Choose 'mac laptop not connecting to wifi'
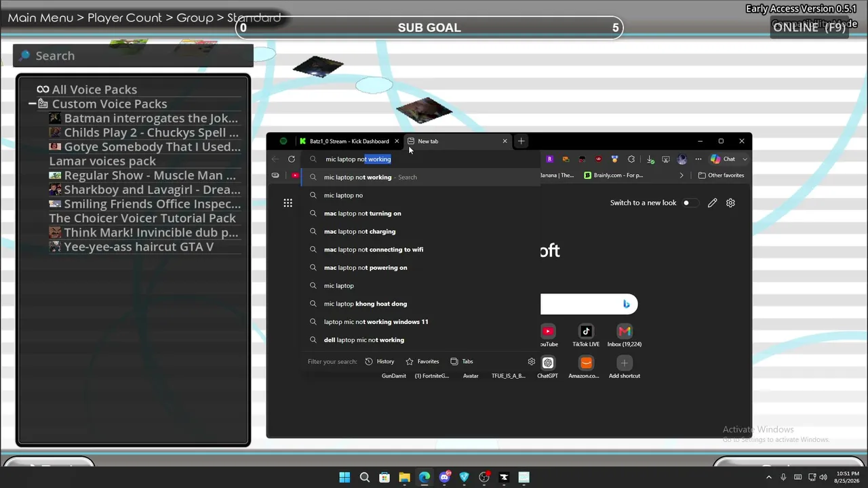Viewport: 868px width, 488px height. [x=421, y=249]
